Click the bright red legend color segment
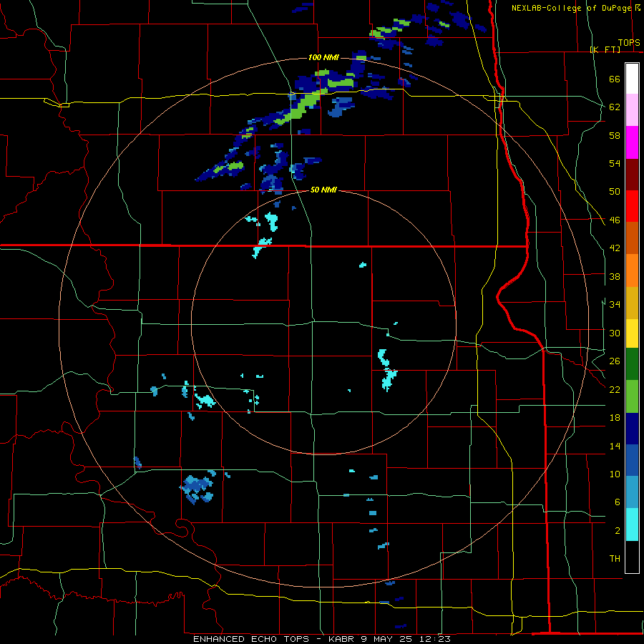This screenshot has width=644, height=644. 632,206
